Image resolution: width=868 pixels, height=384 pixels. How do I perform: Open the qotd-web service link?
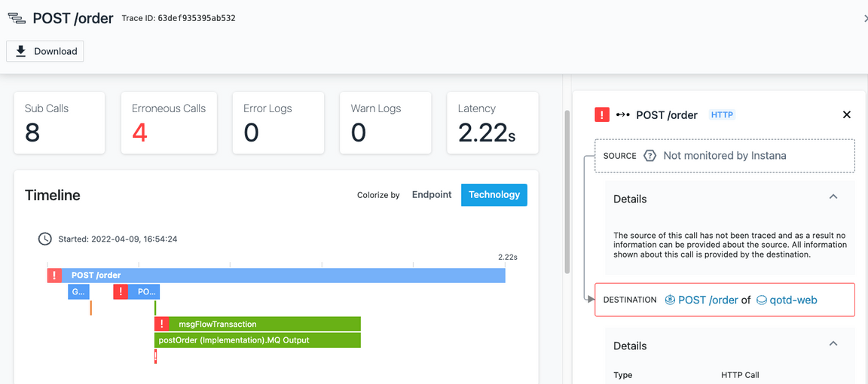(794, 300)
